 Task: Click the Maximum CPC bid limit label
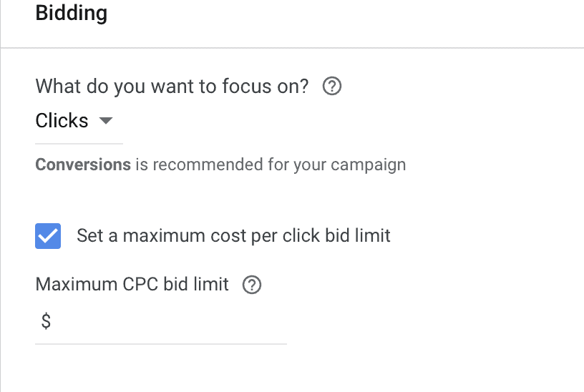pos(132,285)
